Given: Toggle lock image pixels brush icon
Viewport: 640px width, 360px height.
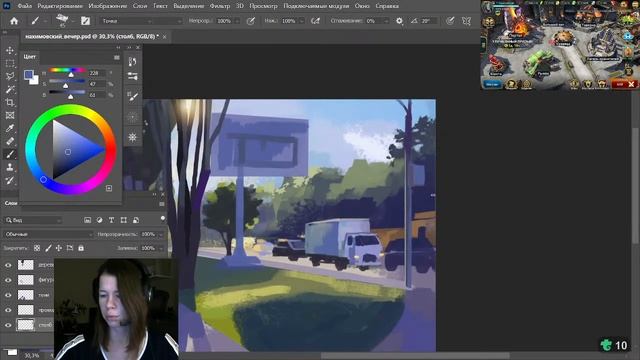Looking at the screenshot, I should click(x=48, y=248).
